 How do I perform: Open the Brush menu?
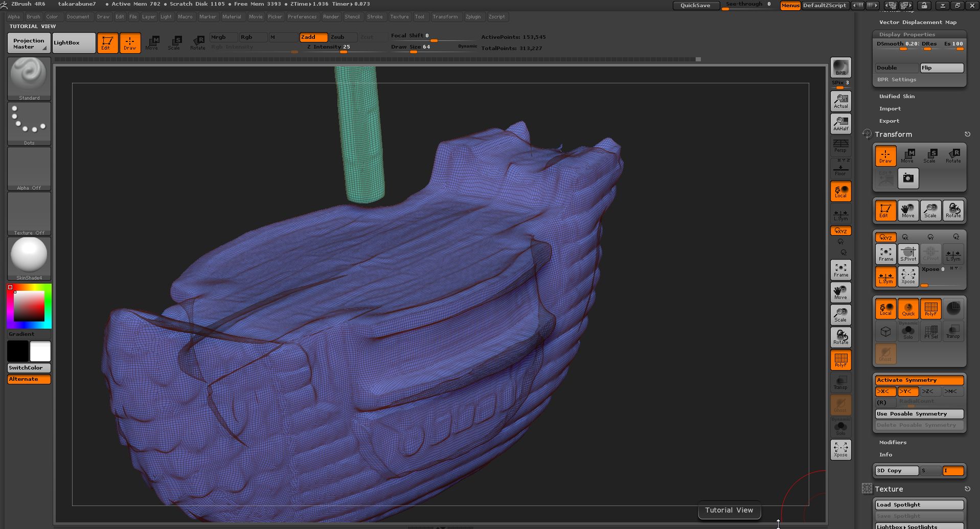click(33, 16)
